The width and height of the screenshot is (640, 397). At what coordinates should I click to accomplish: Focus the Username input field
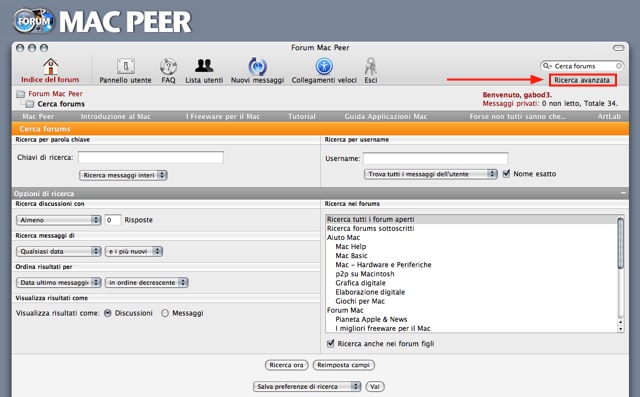point(436,158)
